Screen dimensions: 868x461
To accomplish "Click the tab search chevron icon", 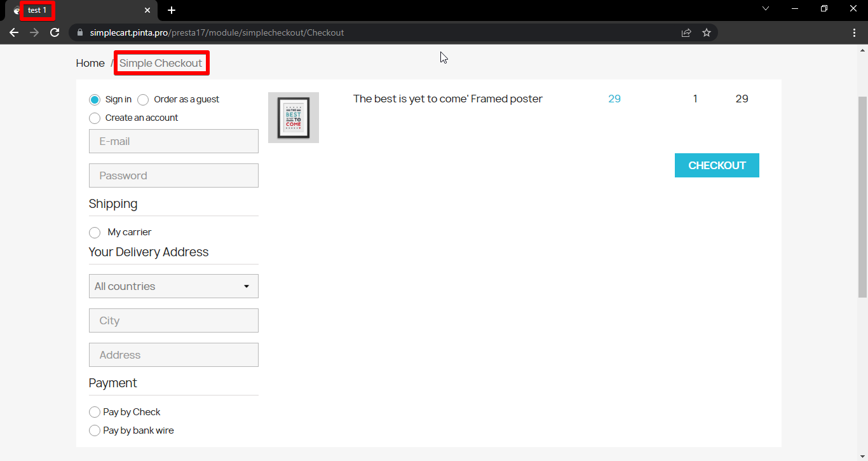I will coord(766,9).
